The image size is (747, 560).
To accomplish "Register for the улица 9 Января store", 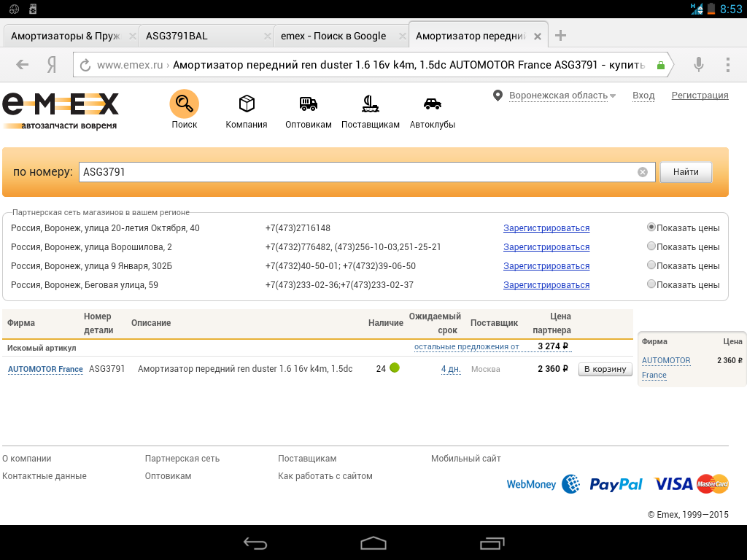I will click(546, 266).
